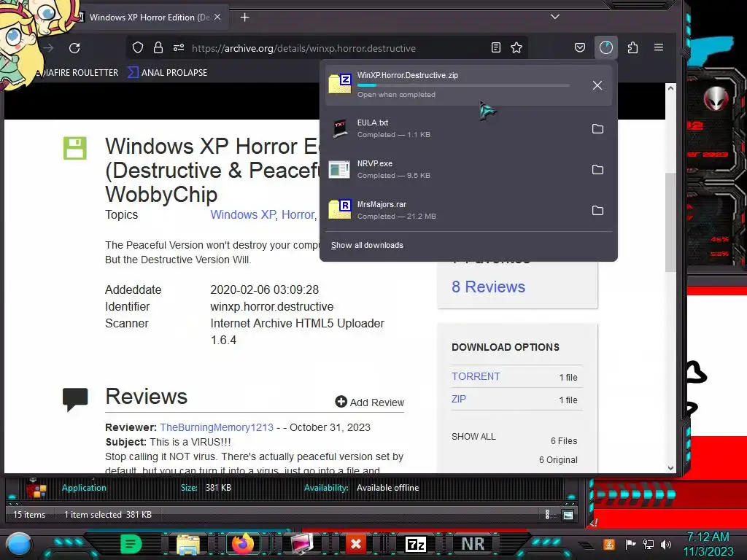Click the Explorer Application file type icon
The width and height of the screenshot is (747, 560).
[x=37, y=488]
